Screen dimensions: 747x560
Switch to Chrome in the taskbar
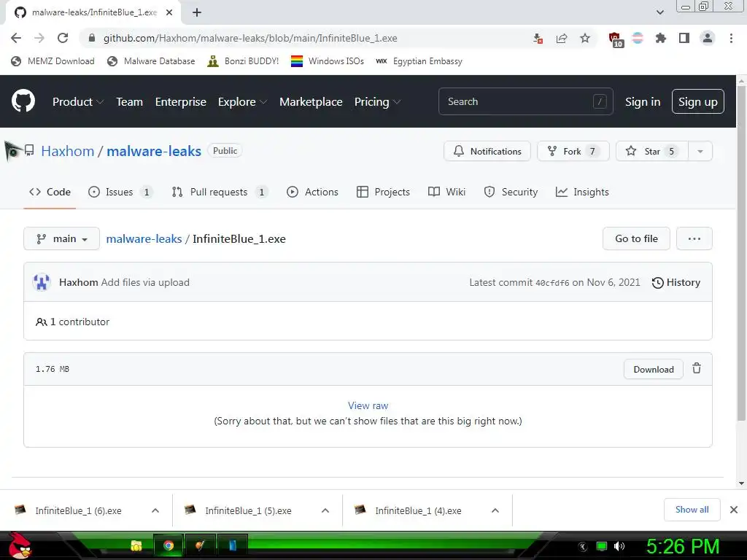point(169,545)
